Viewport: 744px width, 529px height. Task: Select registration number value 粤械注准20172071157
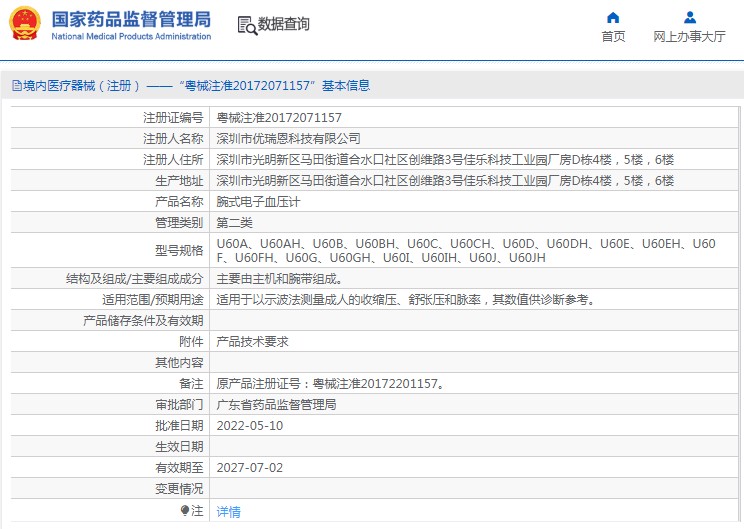(x=279, y=118)
